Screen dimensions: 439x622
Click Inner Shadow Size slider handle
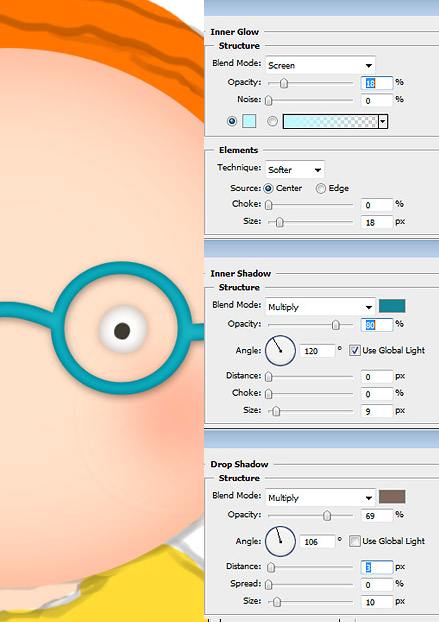(276, 411)
